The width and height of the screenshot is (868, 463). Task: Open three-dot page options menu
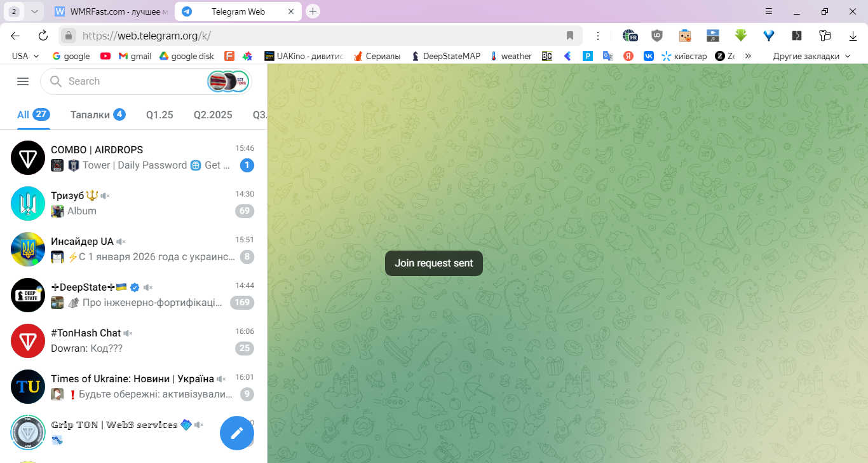(598, 36)
